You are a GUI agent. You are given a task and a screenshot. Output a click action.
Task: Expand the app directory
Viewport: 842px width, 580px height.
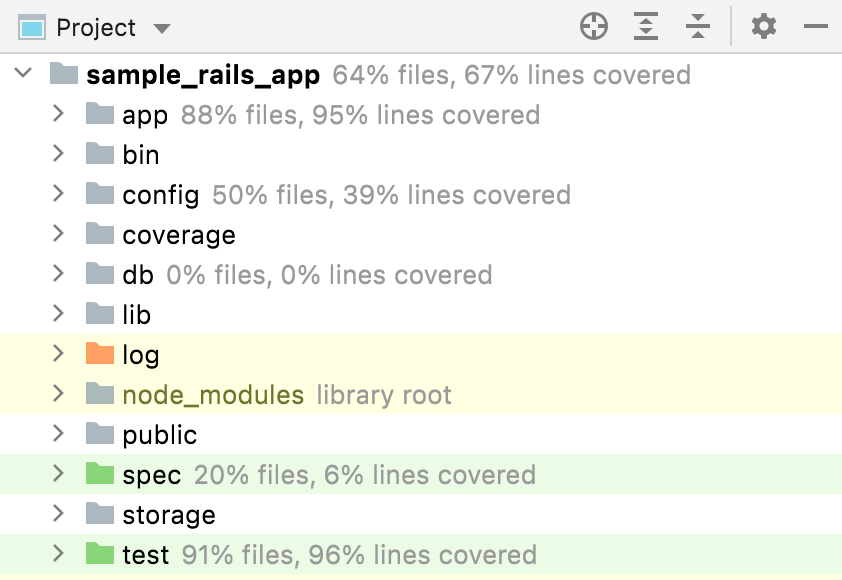[58, 114]
